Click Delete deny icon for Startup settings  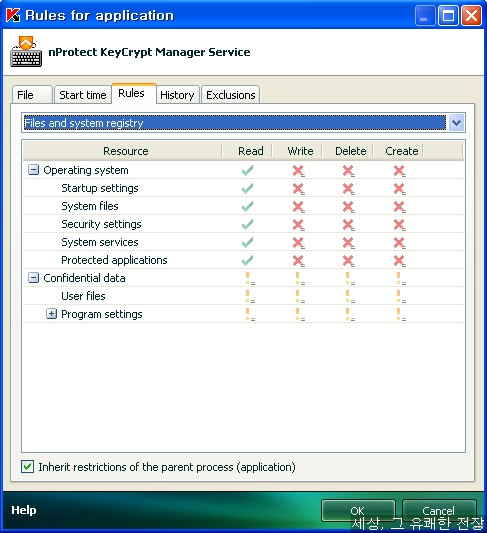pos(349,188)
